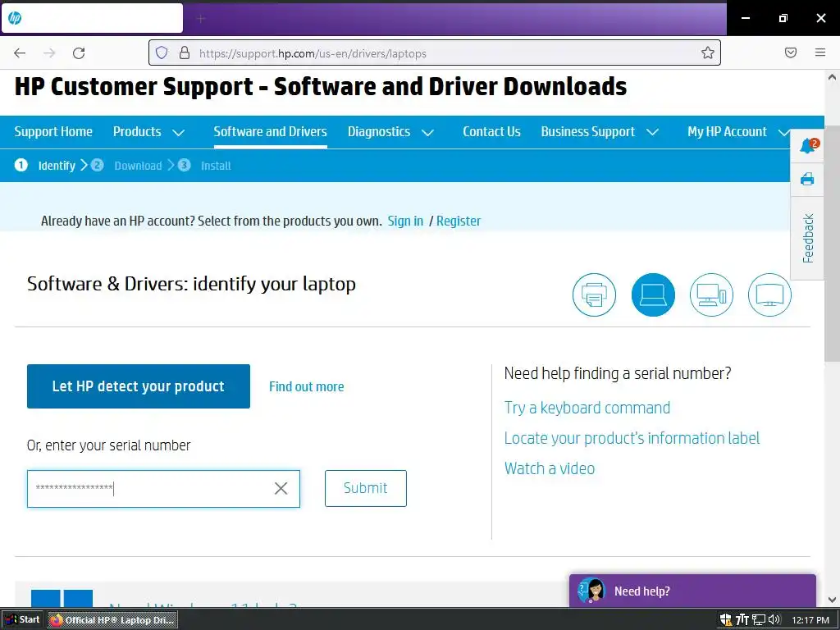840x630 pixels.
Task: Open the Watch a video link
Action: click(x=550, y=468)
